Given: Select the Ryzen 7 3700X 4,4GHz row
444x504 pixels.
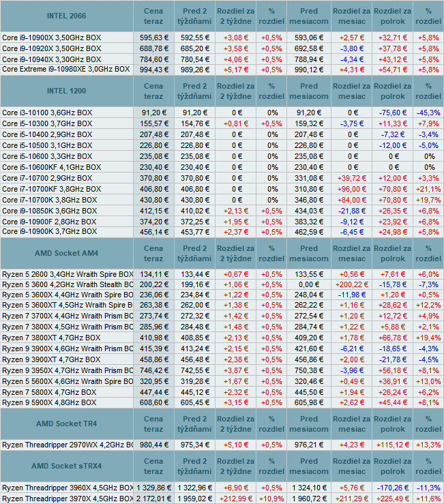Looking at the screenshot, I should 222,316.
